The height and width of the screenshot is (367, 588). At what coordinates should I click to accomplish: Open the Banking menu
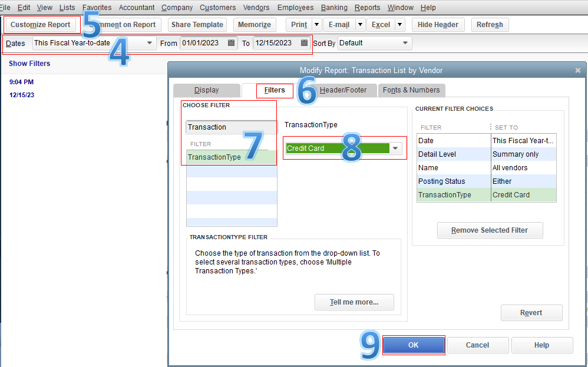point(333,8)
